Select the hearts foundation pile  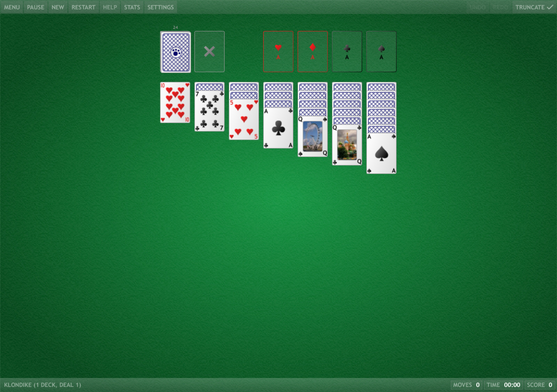[x=278, y=52]
